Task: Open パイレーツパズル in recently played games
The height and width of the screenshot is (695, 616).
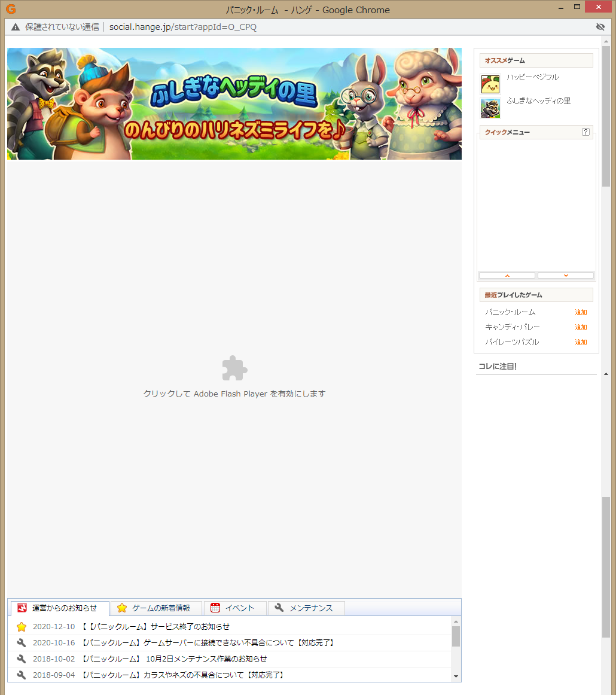Action: pos(512,342)
